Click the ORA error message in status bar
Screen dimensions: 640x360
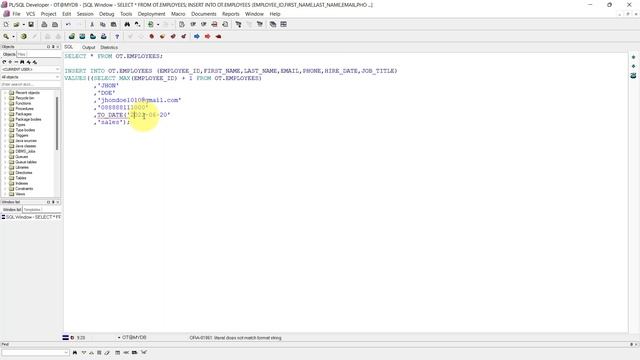tap(236, 338)
